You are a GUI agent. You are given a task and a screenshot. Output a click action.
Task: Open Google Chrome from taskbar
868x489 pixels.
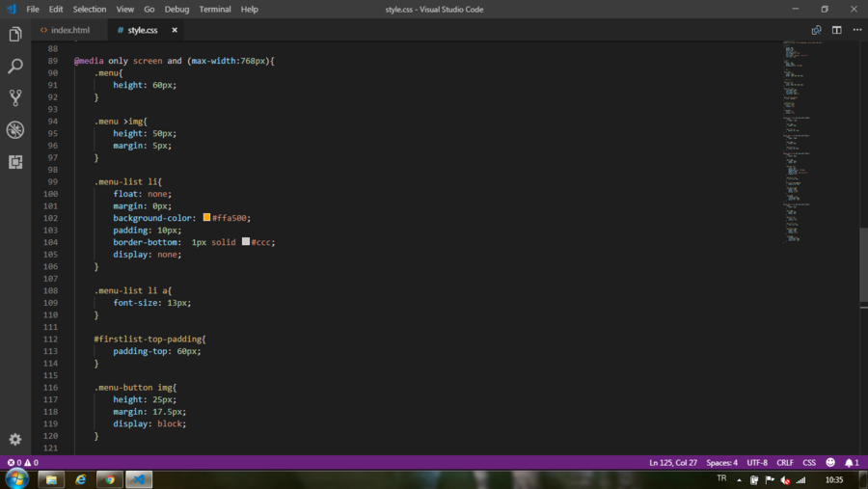(x=110, y=479)
